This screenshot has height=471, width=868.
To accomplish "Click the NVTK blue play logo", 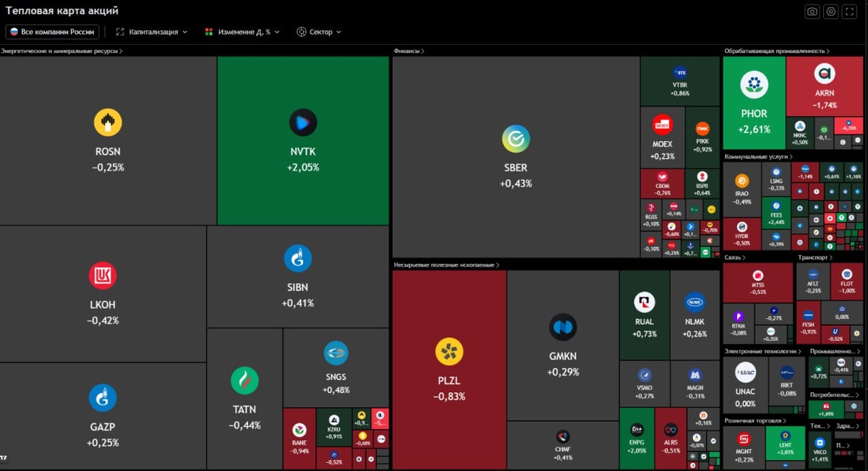I will (303, 123).
